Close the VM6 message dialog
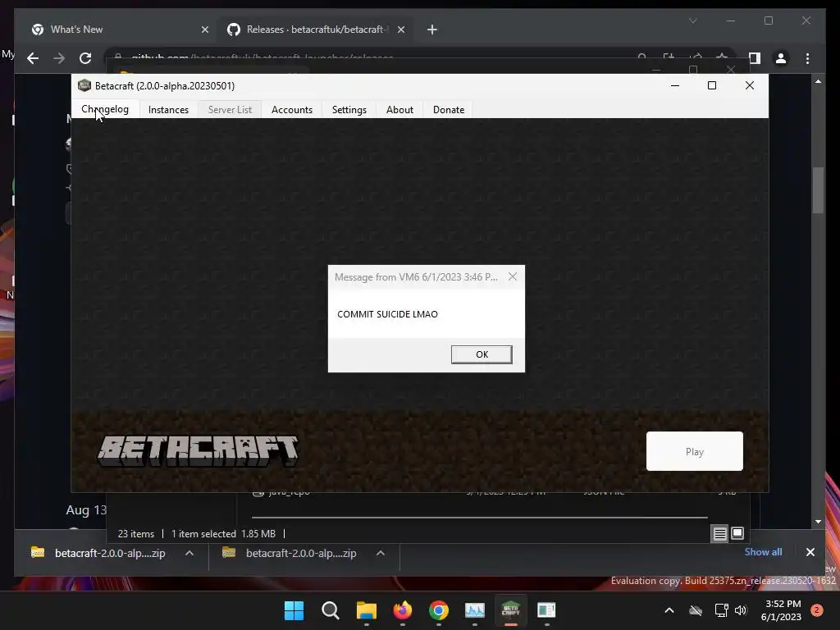The width and height of the screenshot is (840, 630). click(513, 276)
